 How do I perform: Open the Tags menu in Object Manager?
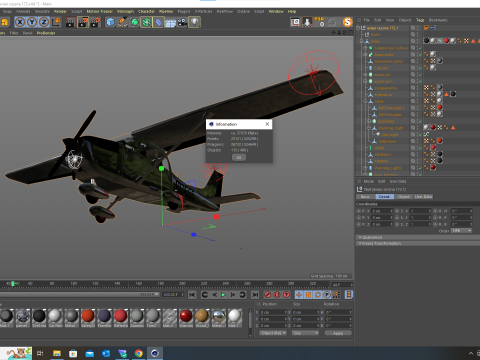(420, 20)
